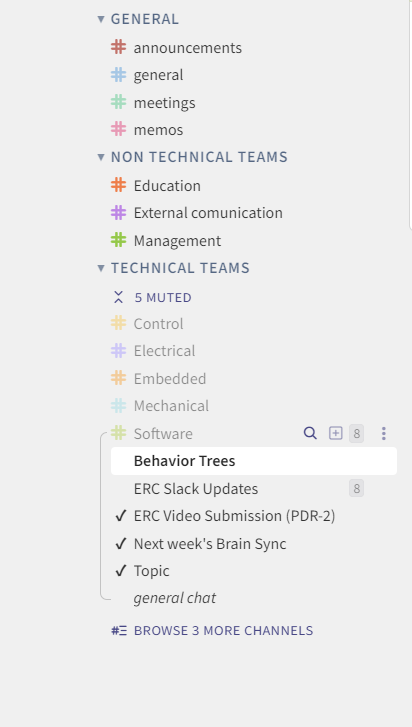412x727 pixels.
Task: Collapse the NON TECHNICAL TEAMS section
Action: click(x=101, y=157)
